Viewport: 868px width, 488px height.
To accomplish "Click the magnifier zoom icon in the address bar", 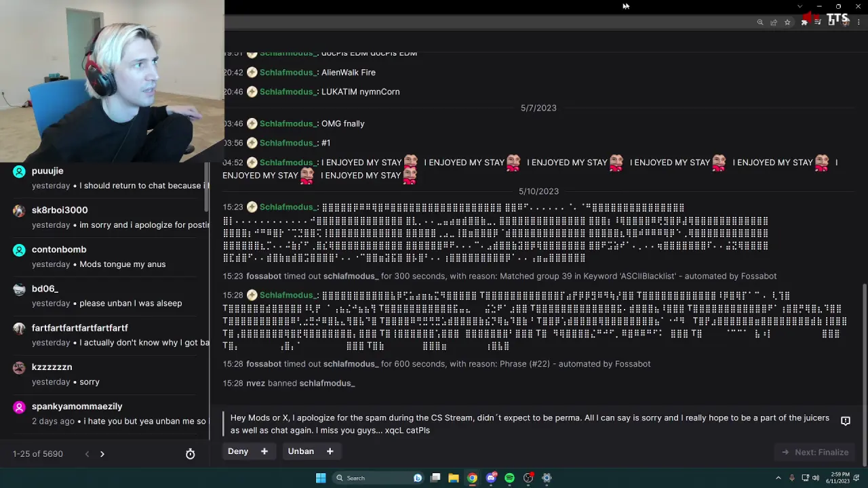I will [760, 22].
